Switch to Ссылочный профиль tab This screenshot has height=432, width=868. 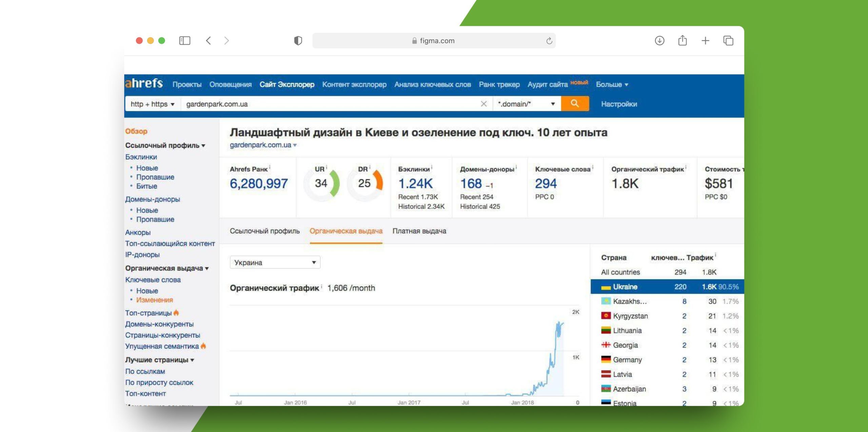coord(264,231)
